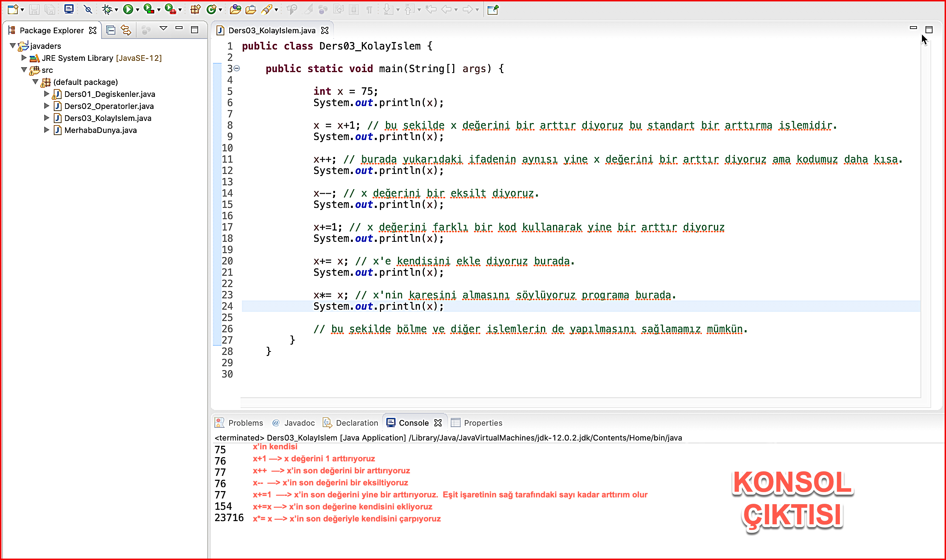
Task: Select MerhabaDunya.java file
Action: click(100, 130)
